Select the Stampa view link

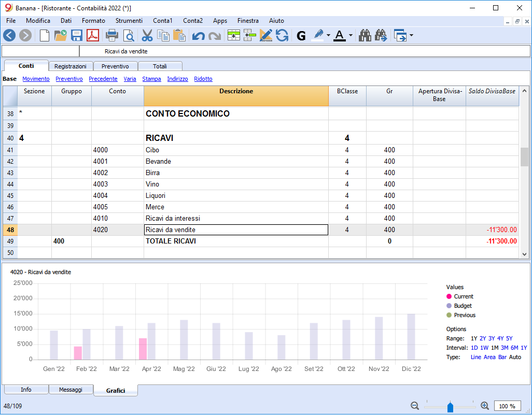(151, 79)
